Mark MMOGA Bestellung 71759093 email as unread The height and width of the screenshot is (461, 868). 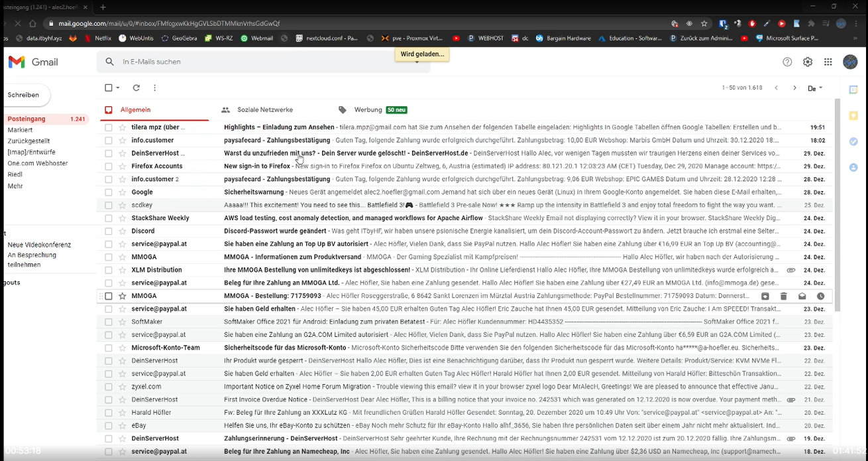coord(802,296)
